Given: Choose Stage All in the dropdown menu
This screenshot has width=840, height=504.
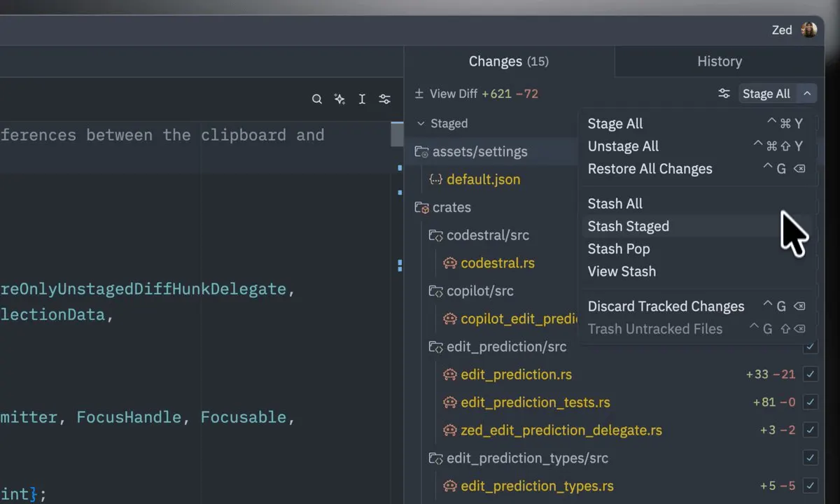Looking at the screenshot, I should click(x=698, y=124).
